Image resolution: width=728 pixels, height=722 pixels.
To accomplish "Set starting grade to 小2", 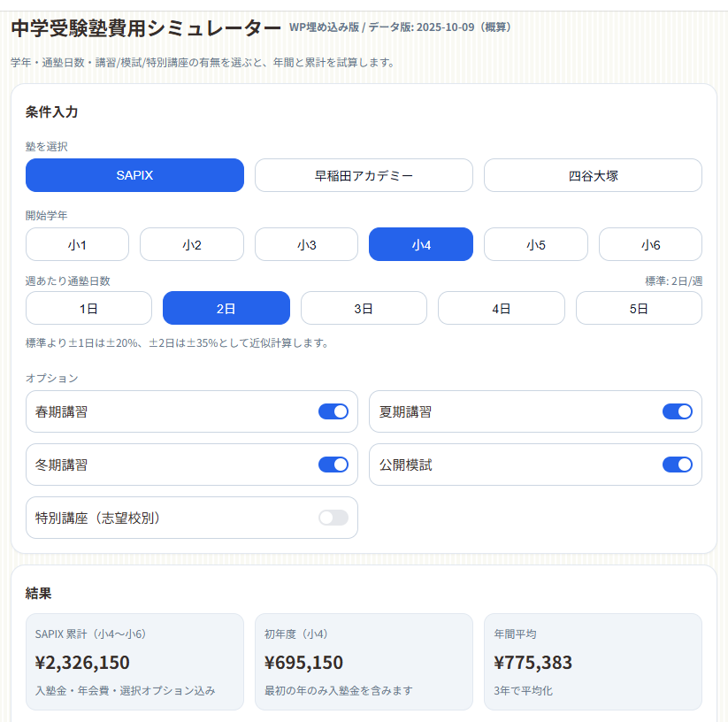I will tap(192, 244).
